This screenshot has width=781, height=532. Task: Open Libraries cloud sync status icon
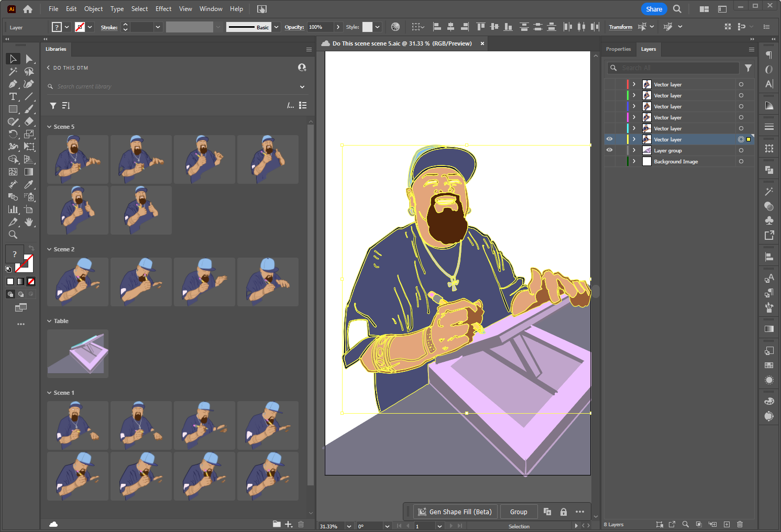click(53, 524)
